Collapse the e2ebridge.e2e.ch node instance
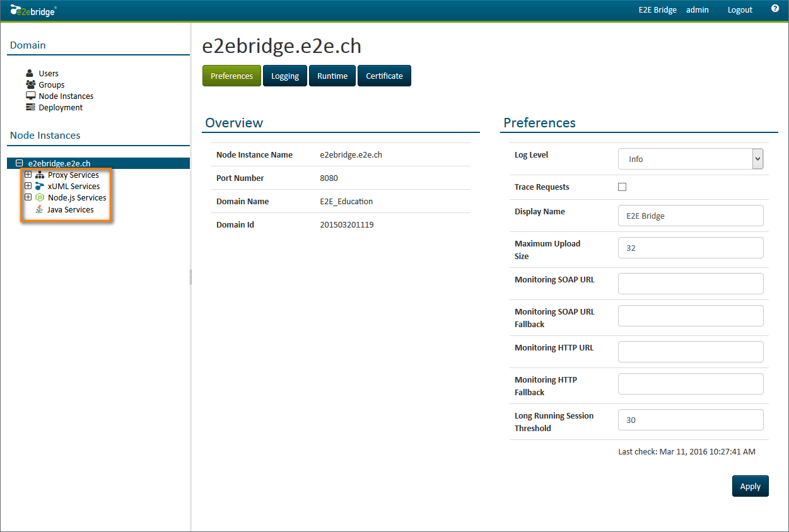Image resolution: width=789 pixels, height=532 pixels. pos(19,163)
